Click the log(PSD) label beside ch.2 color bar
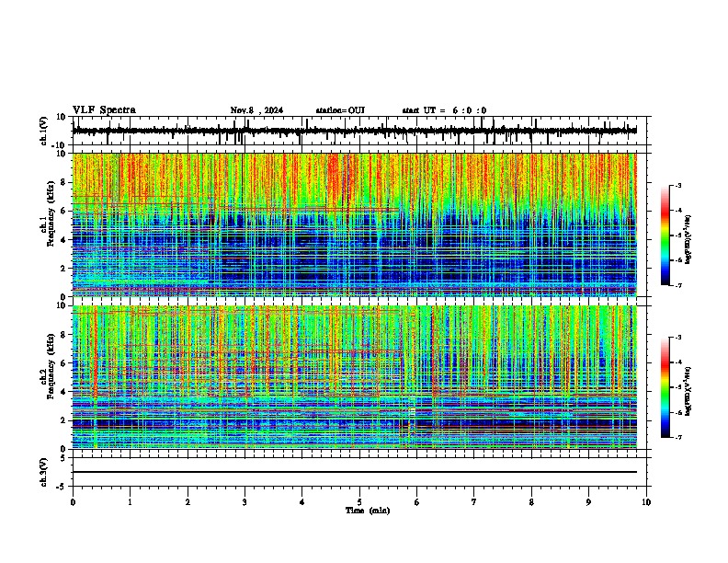Viewport: 728px width, 563px height. click(688, 391)
